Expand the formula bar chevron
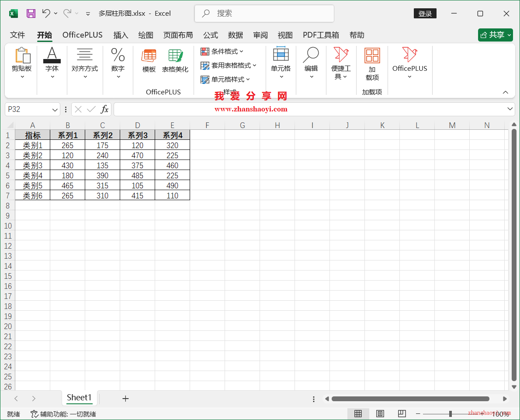520x420 pixels. coord(510,109)
